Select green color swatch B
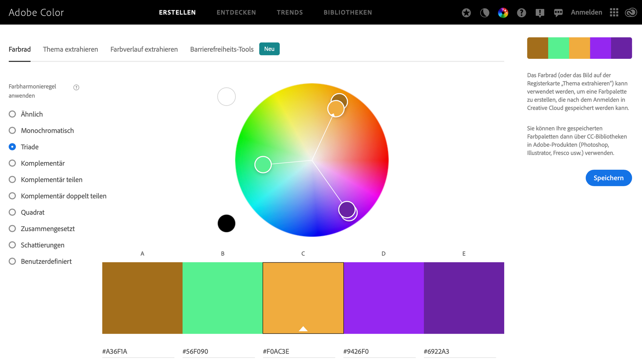Viewport: 642px width, 364px height. click(222, 298)
